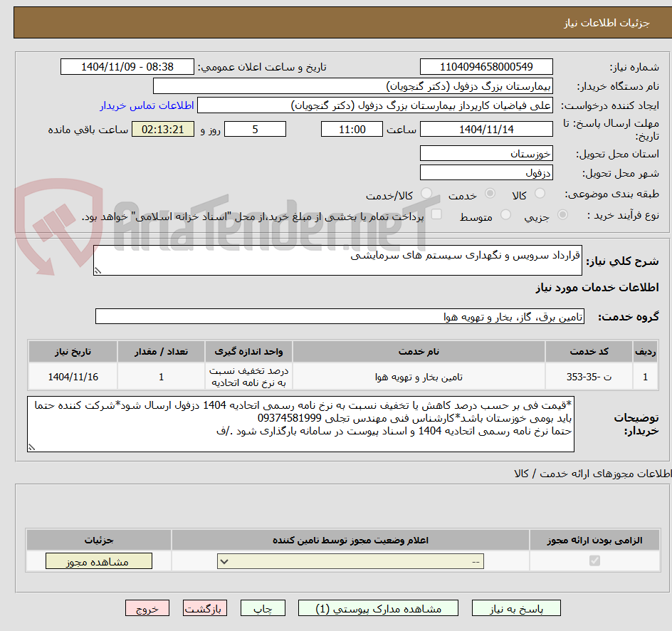Toggle the اسناد خزانه اسلامی payment checkbox

pyautogui.click(x=436, y=214)
